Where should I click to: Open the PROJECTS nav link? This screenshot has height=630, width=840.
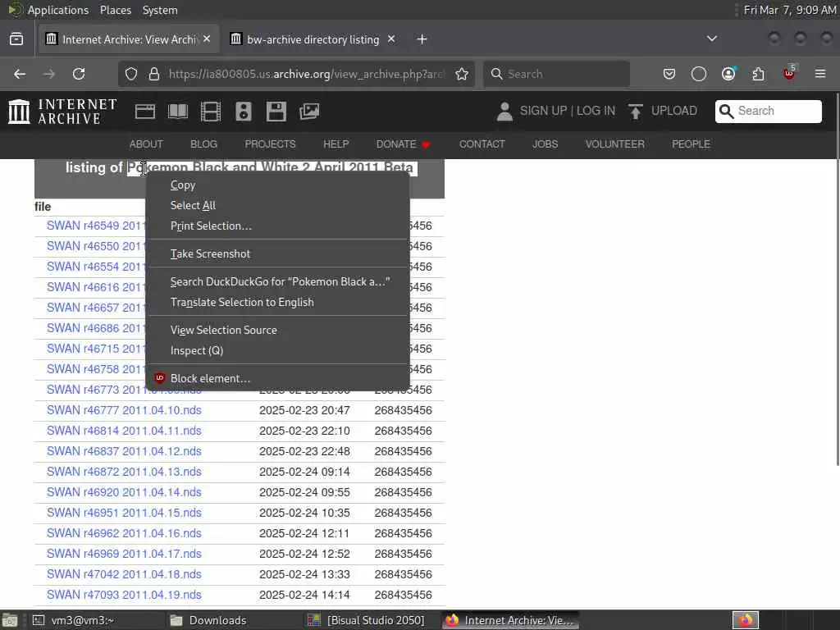(x=270, y=144)
